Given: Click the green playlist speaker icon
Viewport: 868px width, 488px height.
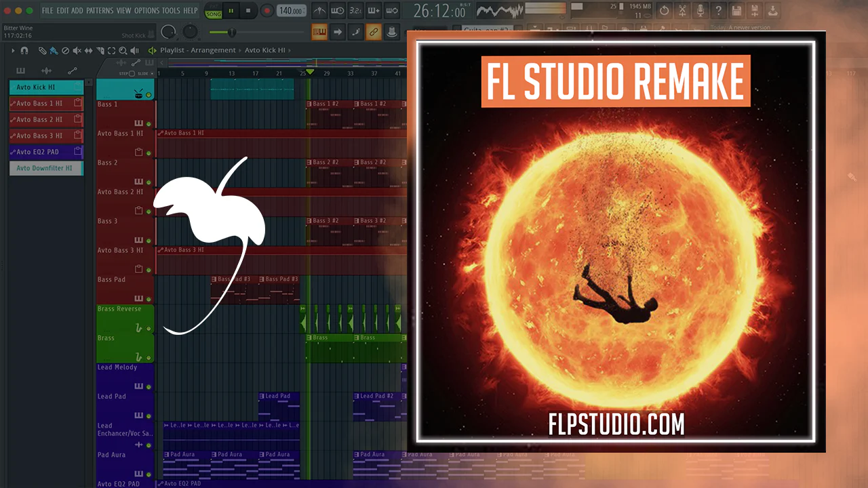Looking at the screenshot, I should tap(152, 50).
